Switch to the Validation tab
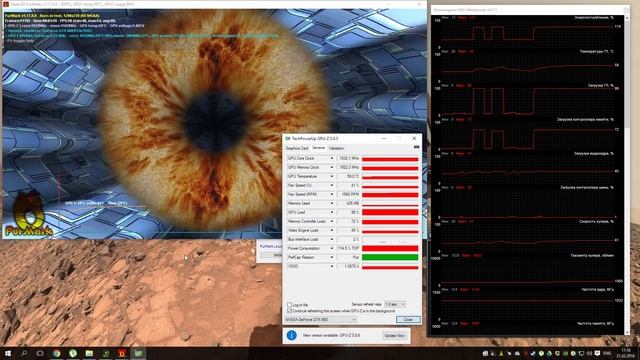Viewport: 640px width, 360px height. pos(336,148)
